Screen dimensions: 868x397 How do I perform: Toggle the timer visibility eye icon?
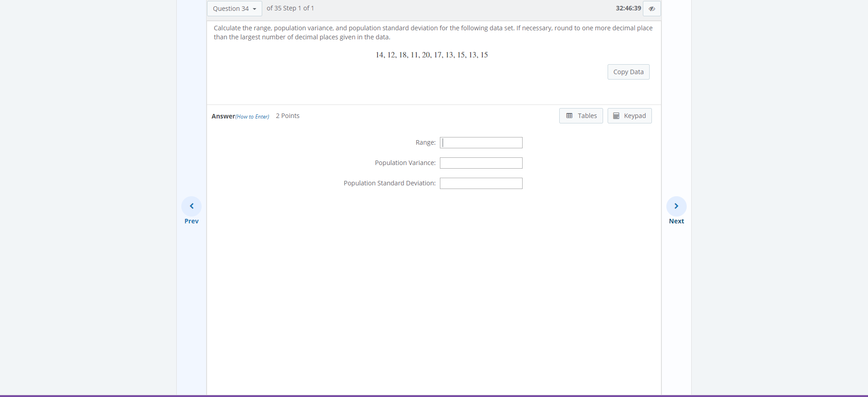pyautogui.click(x=652, y=9)
